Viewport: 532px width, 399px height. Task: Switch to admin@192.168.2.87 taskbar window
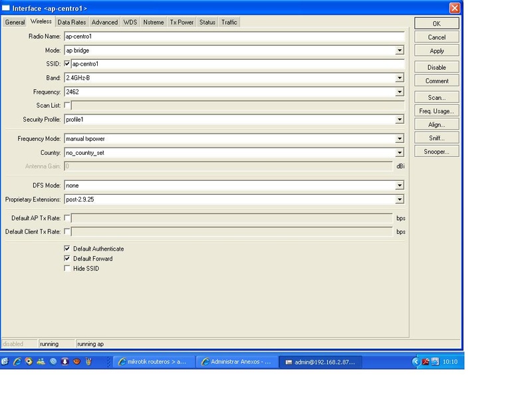point(321,362)
